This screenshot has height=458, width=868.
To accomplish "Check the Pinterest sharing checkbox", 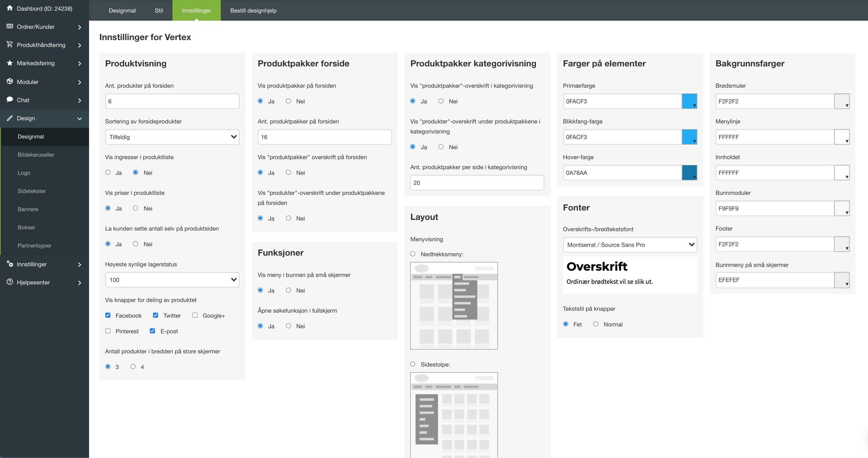I will click(x=108, y=331).
